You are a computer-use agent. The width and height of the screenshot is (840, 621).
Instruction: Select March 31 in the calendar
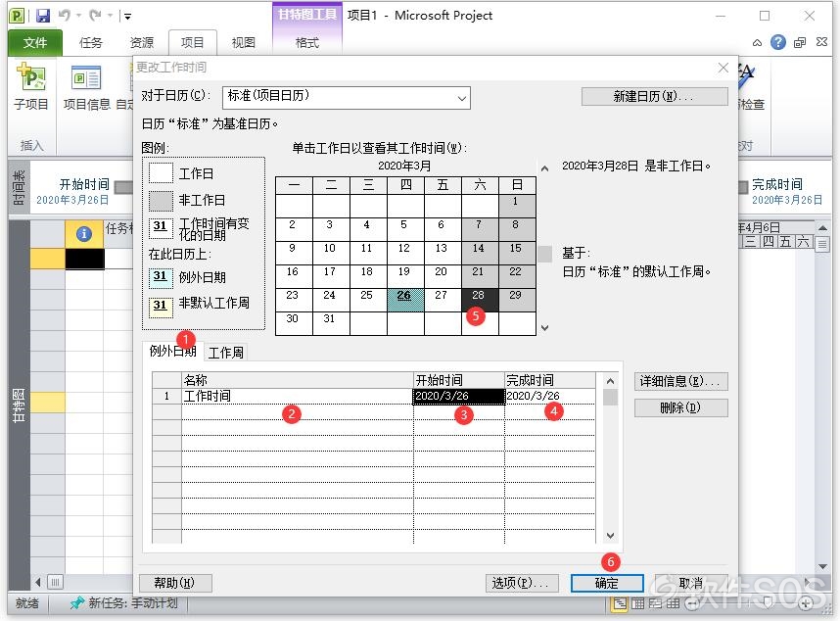[331, 323]
